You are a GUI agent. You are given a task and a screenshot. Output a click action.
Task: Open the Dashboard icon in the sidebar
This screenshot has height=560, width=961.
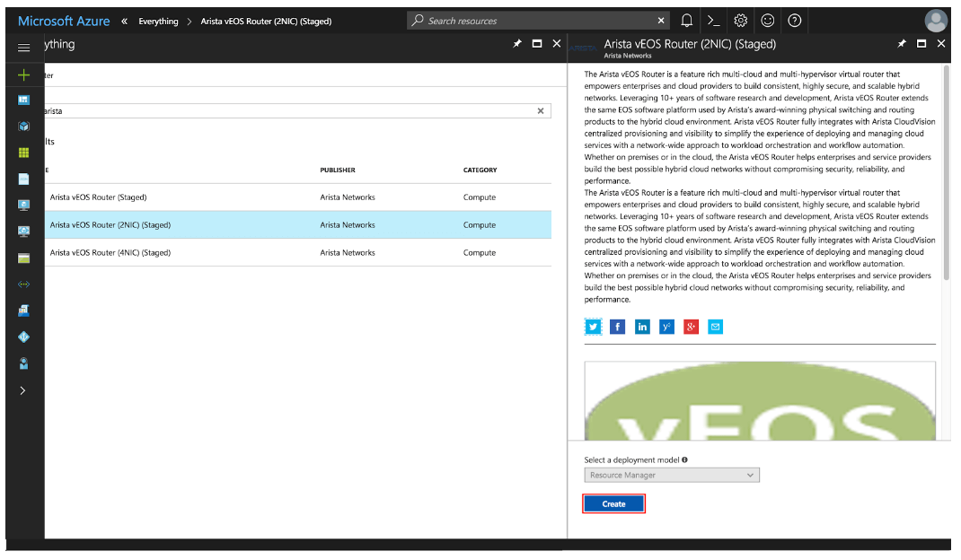(x=24, y=100)
